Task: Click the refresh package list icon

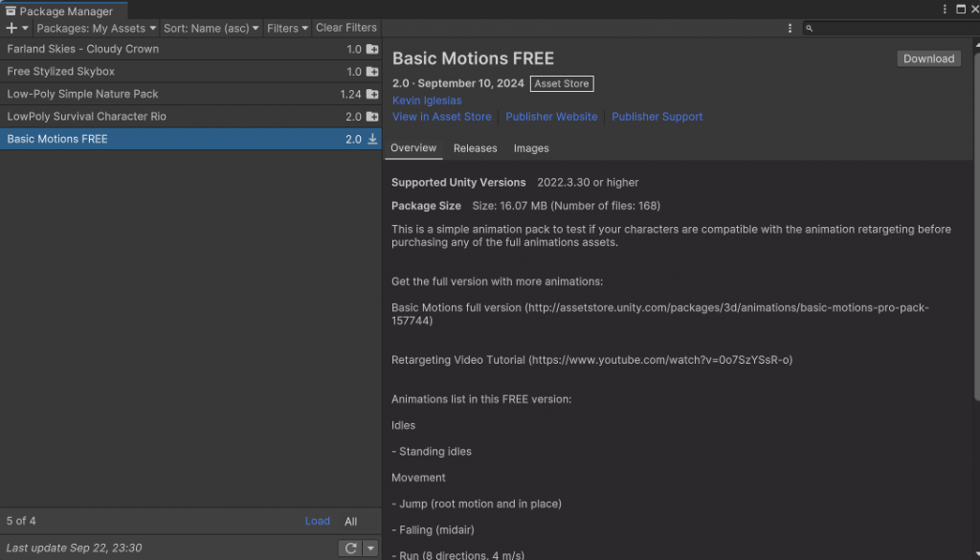Action: coord(350,549)
